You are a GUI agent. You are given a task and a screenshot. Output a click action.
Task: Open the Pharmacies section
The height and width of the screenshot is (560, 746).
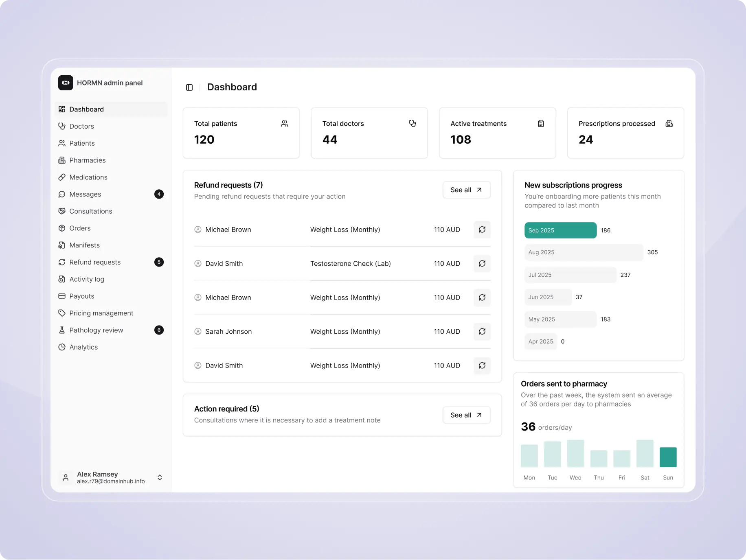pyautogui.click(x=87, y=160)
